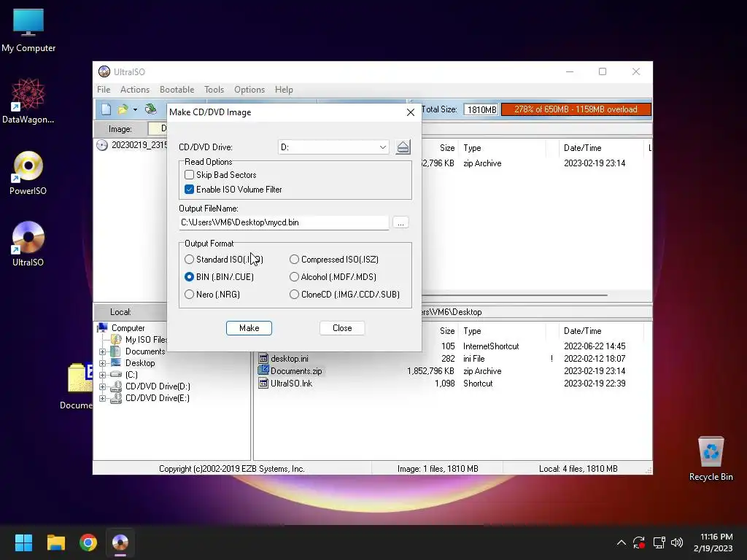Click the (C:) hard drive icon
This screenshot has height=560, width=747.
[x=116, y=374]
